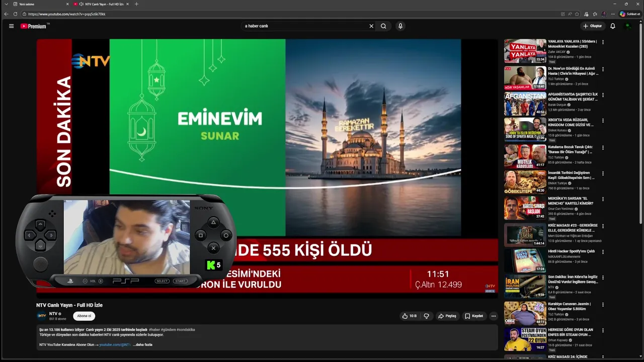Screen dimensions: 644x362
Task: Expand the tab list chevron in title bar
Action: tap(7, 4)
